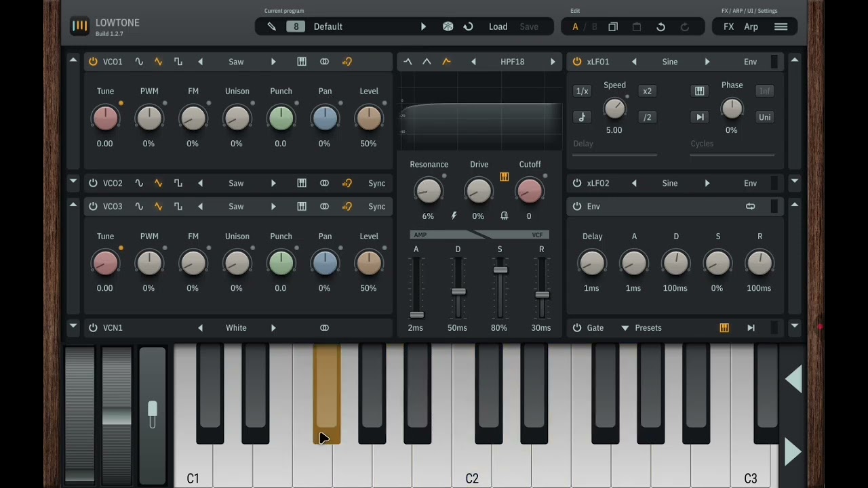Toggle Env power button

point(577,206)
